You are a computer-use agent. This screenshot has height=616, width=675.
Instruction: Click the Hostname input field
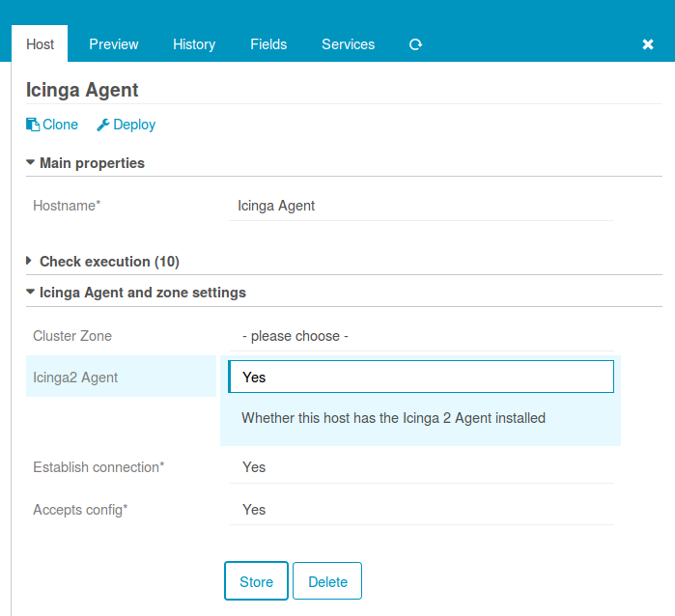(421, 206)
